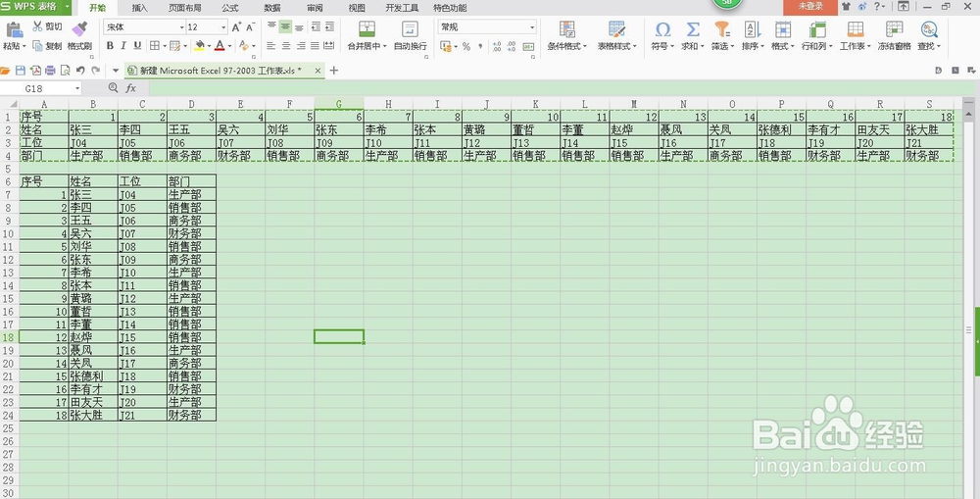
Task: Insert Symbol (符号) omega icon
Action: click(x=662, y=29)
